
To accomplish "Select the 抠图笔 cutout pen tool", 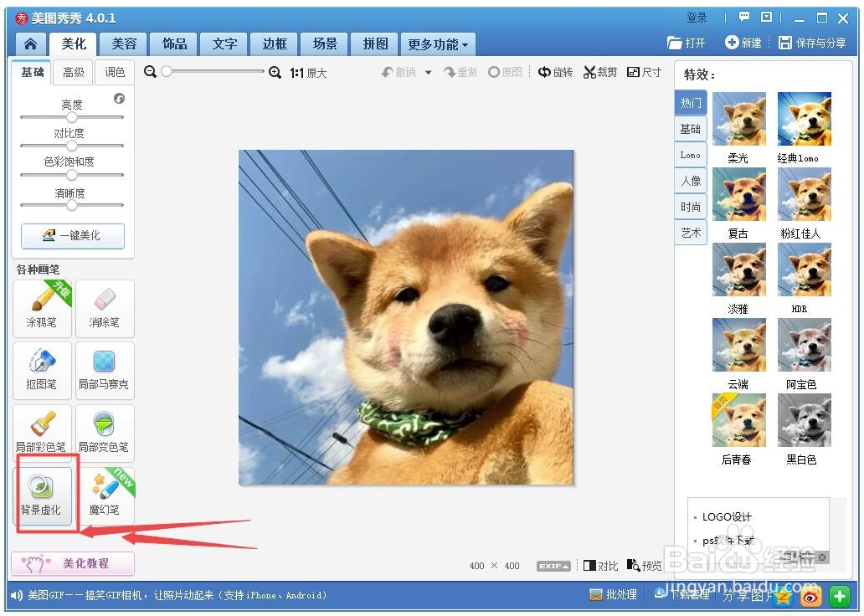I will click(x=42, y=370).
